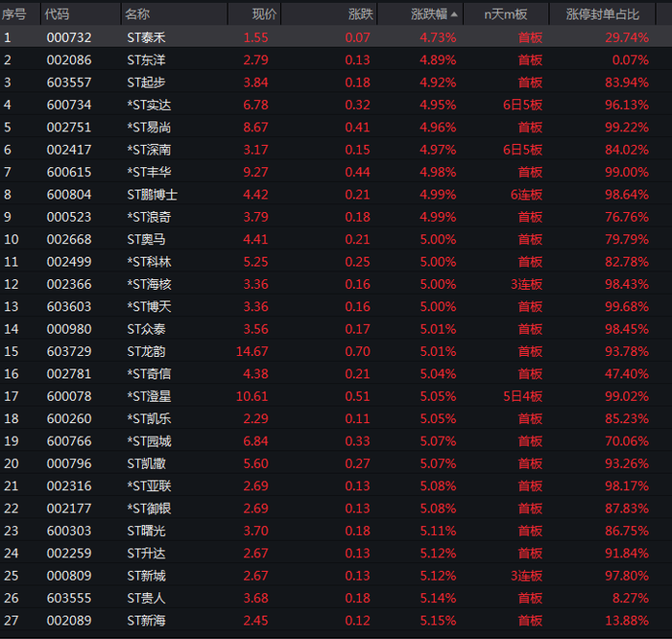Click stock code 600766
Viewport: 672px width, 639px height.
(69, 441)
